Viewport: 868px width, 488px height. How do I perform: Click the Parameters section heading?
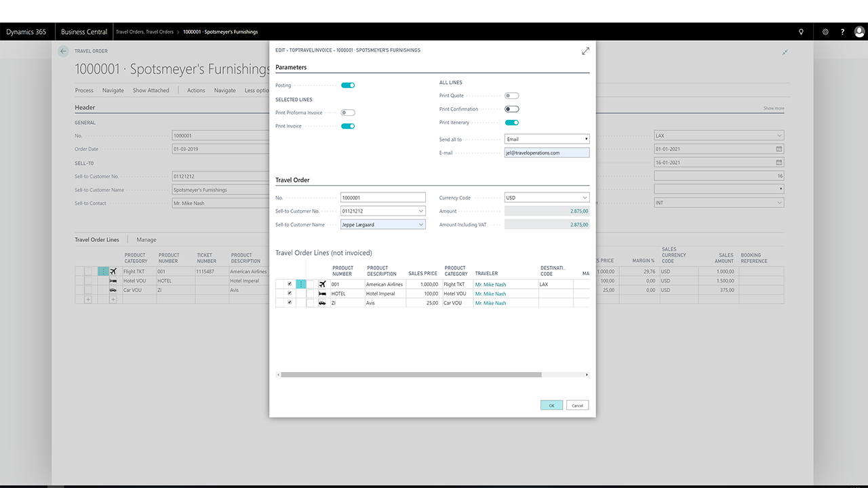point(291,68)
